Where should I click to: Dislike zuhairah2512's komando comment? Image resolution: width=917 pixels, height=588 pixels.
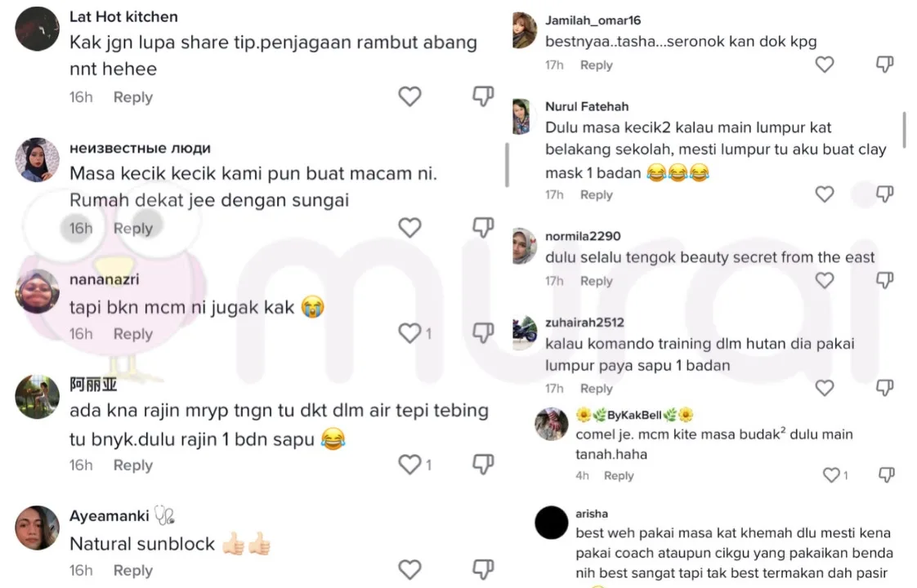[x=884, y=388]
